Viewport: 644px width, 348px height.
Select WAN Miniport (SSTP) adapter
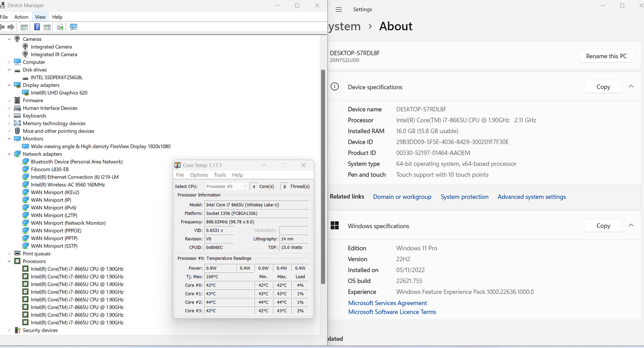[54, 246]
